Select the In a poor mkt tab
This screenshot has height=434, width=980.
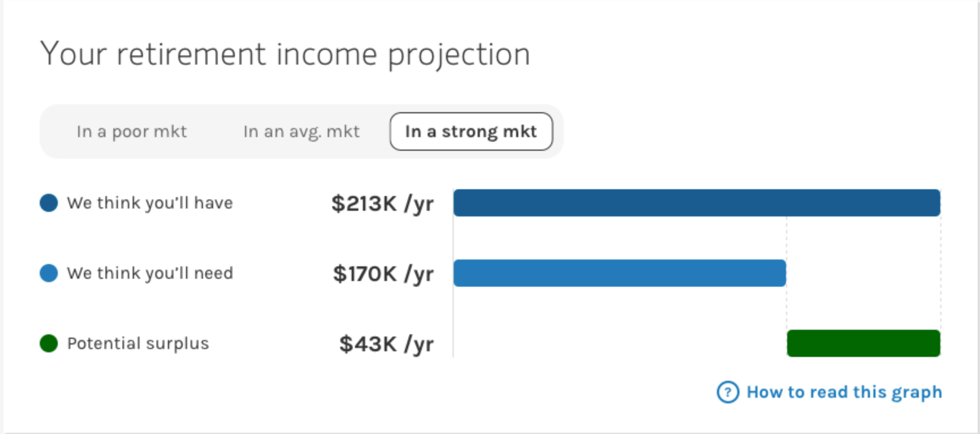132,131
